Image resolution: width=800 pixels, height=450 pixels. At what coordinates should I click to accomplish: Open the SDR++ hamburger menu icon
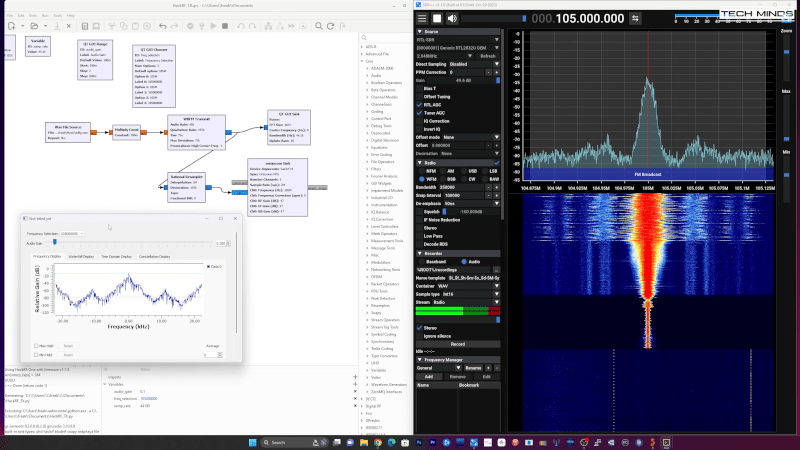point(421,18)
